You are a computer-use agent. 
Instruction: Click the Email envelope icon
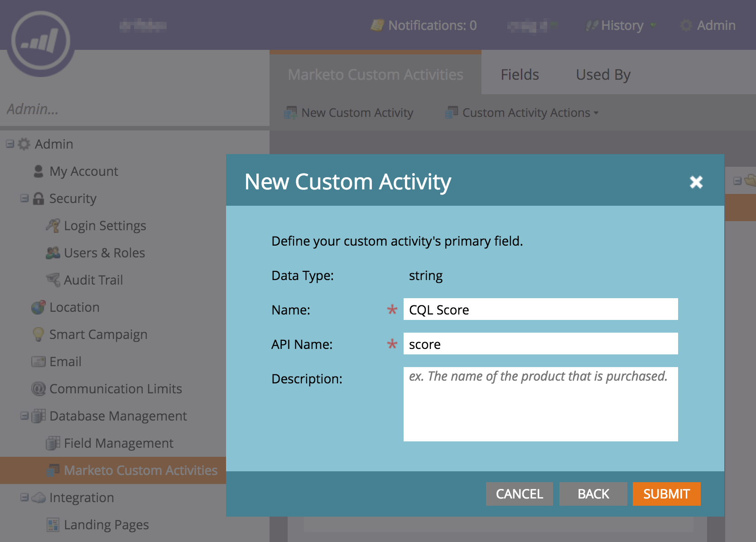tap(39, 362)
